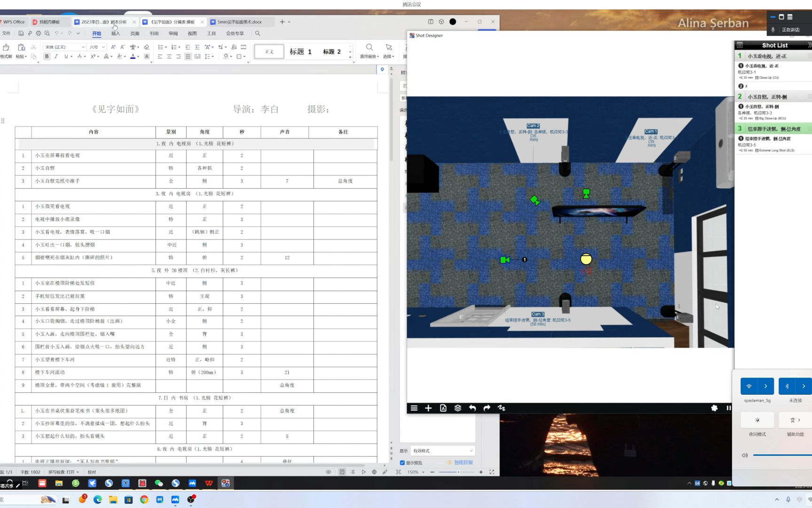Screen dimensions: 812x508
Task: Switch to the 页面 ribbon tab
Action: (135, 33)
